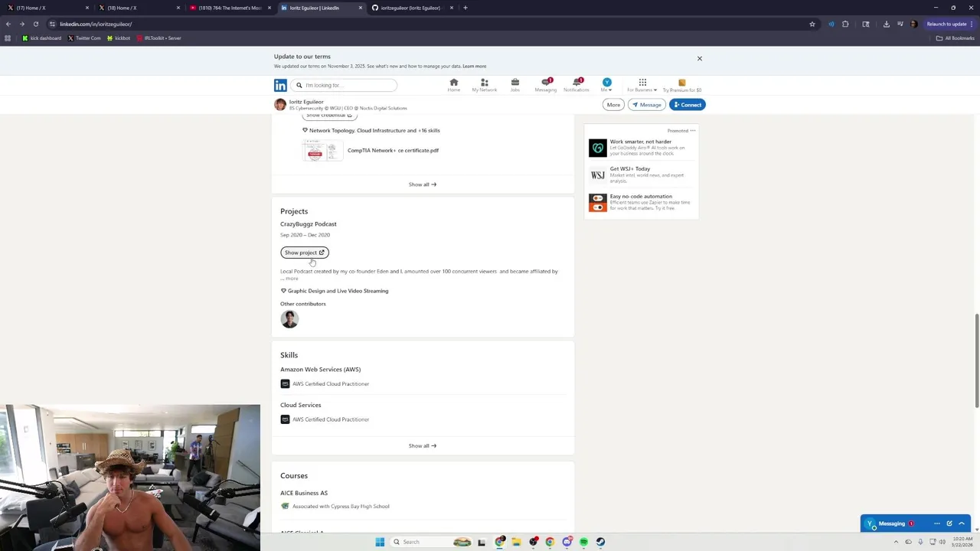Switch to the YouTube 764 tab
The height and width of the screenshot is (551, 980).
[230, 8]
